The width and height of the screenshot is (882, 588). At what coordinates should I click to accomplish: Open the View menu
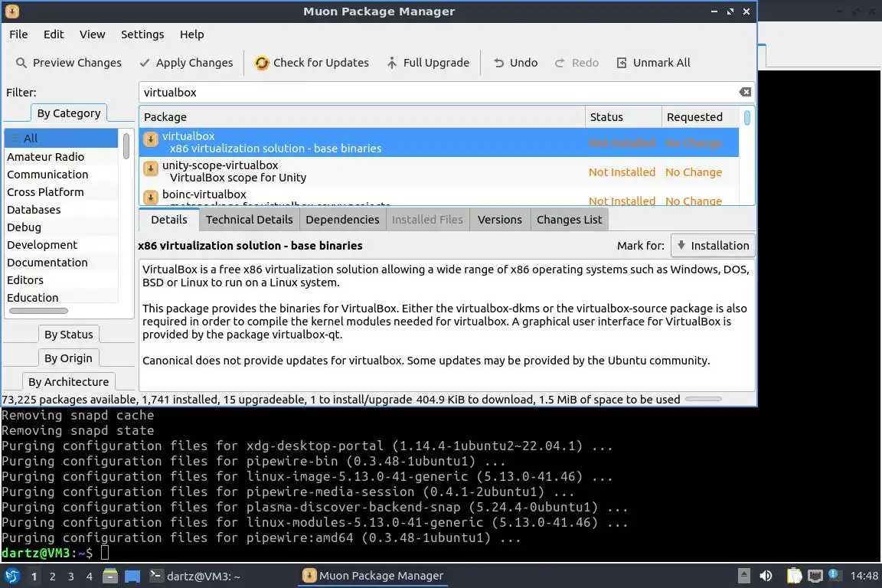point(92,34)
